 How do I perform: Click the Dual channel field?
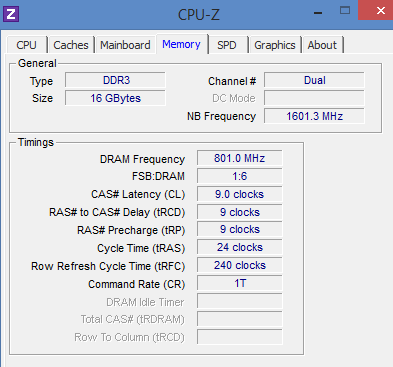(x=314, y=80)
